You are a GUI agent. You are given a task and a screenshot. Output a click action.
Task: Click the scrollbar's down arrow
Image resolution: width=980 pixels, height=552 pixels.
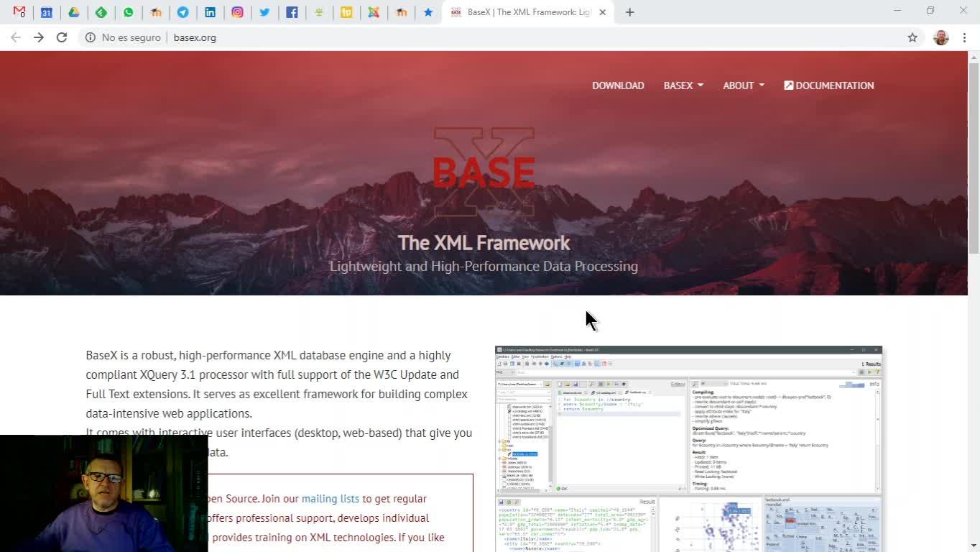974,546
